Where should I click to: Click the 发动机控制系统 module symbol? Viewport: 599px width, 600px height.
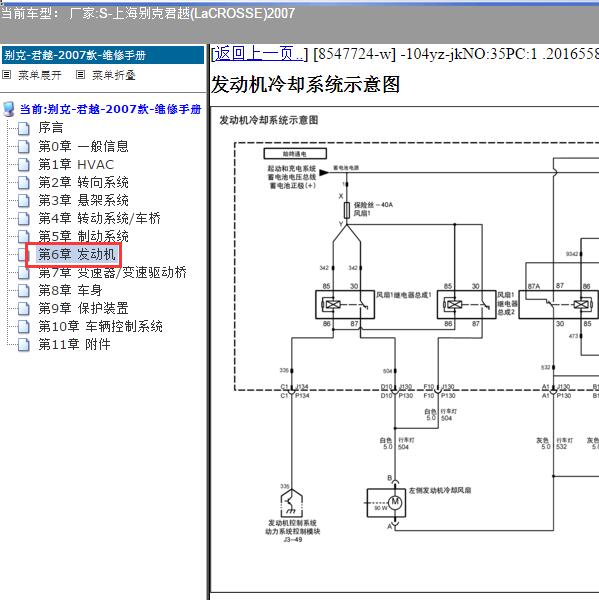click(x=292, y=503)
